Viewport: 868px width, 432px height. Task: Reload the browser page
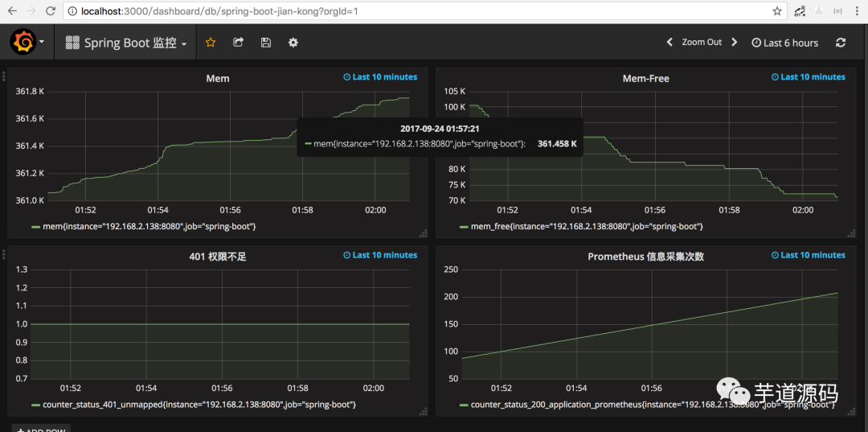(51, 11)
